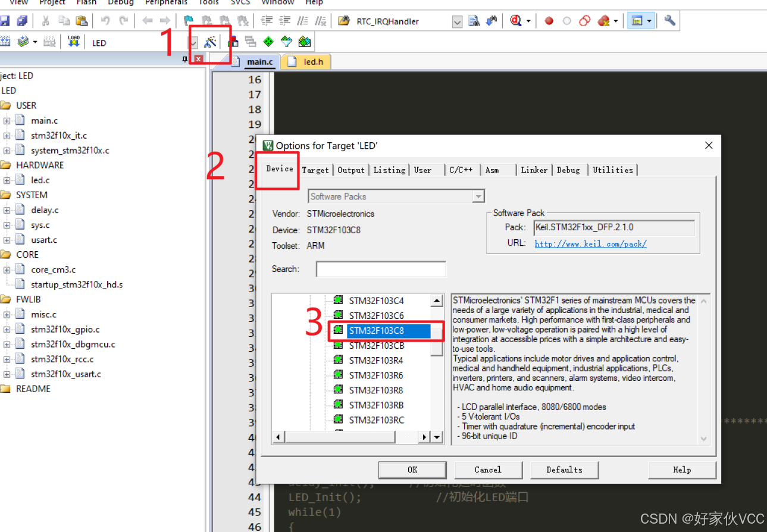Click the Defaults button

(564, 470)
